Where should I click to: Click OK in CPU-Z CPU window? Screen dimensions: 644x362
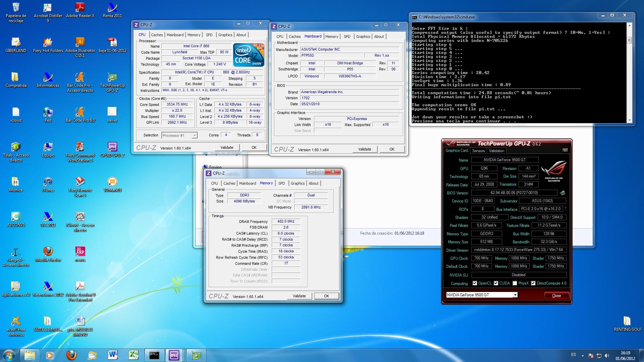point(254,147)
